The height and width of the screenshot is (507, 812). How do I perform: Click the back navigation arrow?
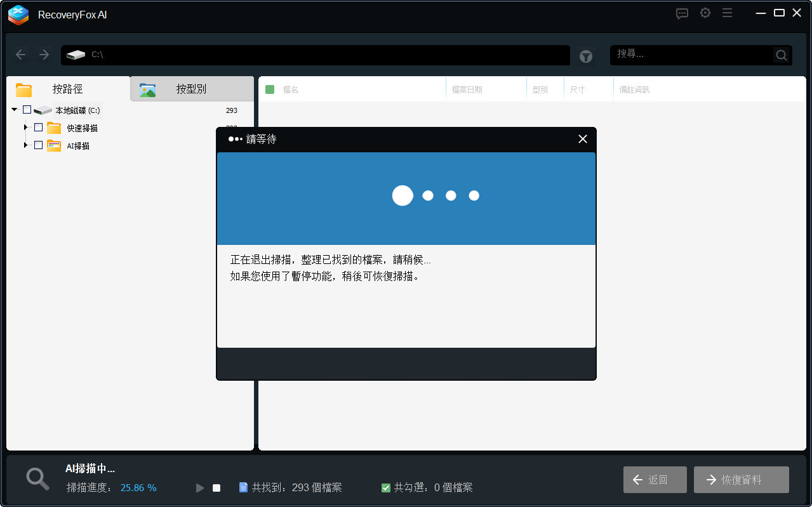[x=20, y=55]
